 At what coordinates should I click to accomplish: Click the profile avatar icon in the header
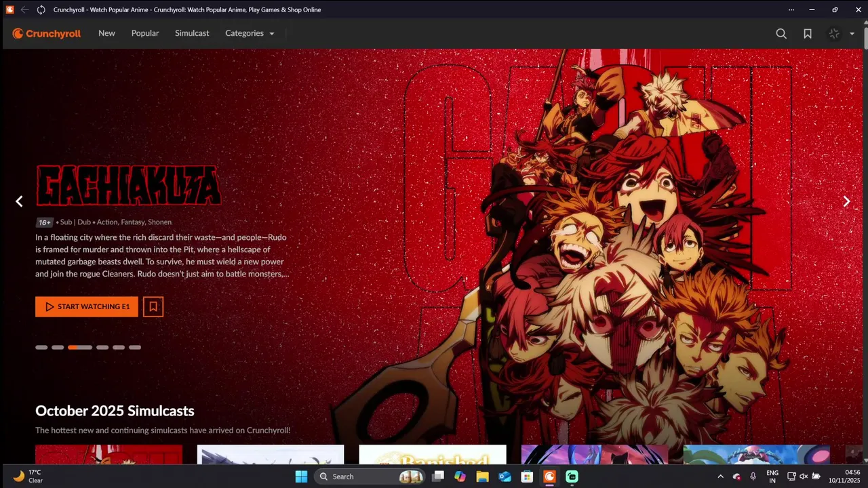coord(834,33)
